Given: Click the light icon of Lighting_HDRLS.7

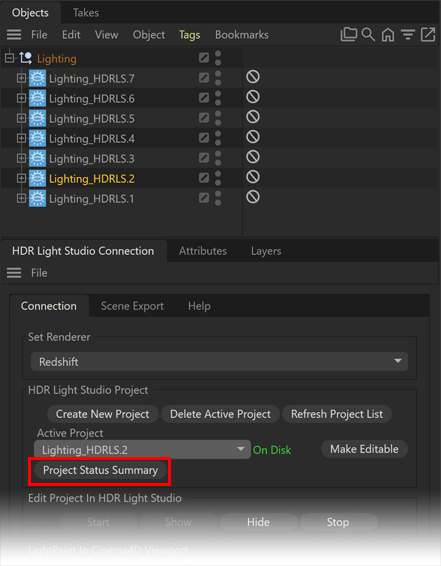Looking at the screenshot, I should (38, 78).
